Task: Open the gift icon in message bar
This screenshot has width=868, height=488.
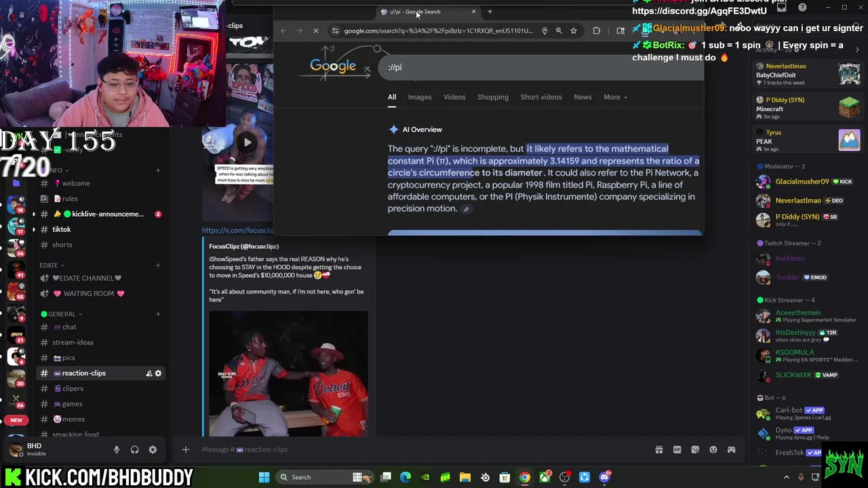Action: 658,449
